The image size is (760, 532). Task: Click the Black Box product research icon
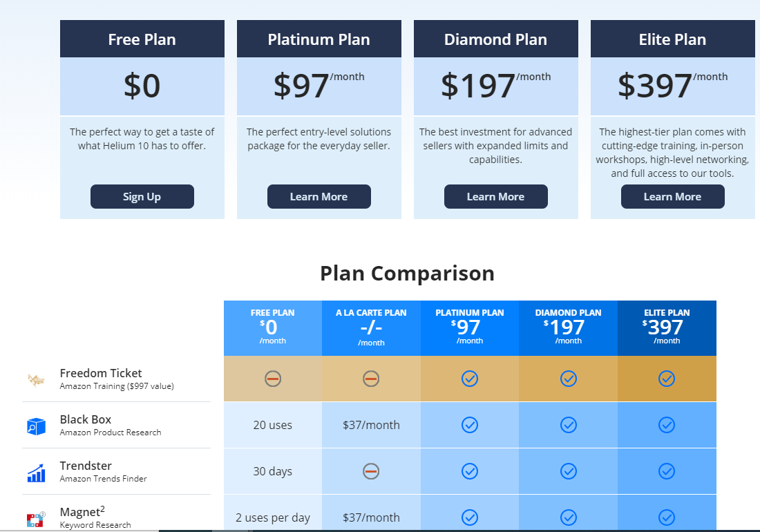click(36, 426)
